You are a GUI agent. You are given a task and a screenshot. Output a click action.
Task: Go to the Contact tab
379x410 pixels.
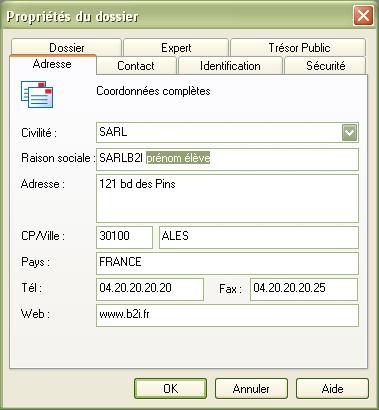(x=136, y=66)
